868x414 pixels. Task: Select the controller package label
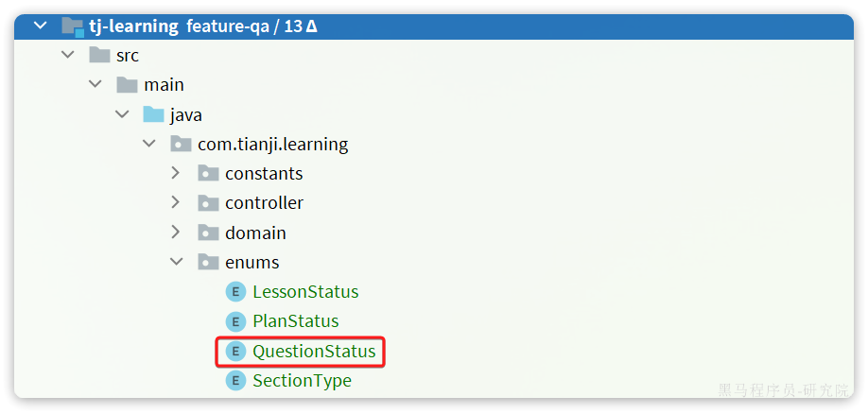point(264,203)
